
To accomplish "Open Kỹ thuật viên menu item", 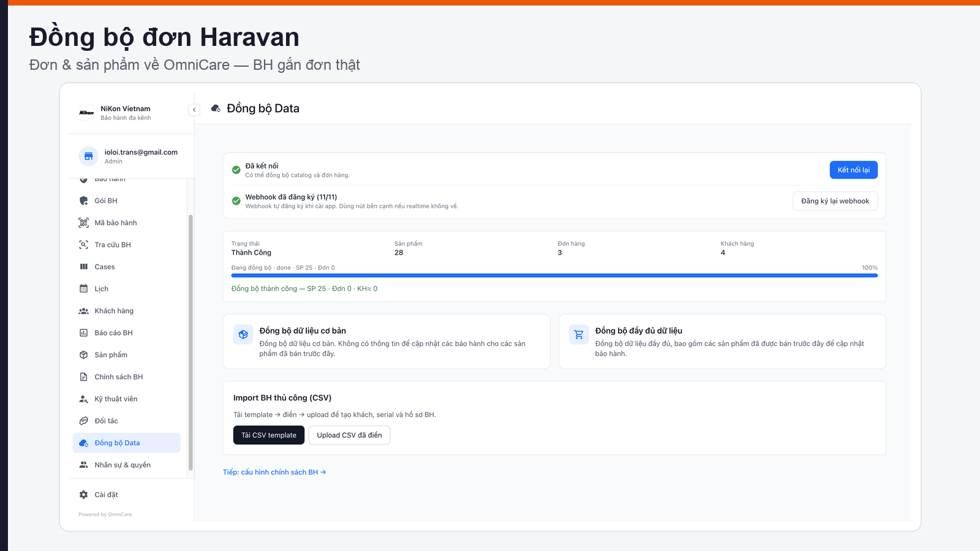I will 127,399.
